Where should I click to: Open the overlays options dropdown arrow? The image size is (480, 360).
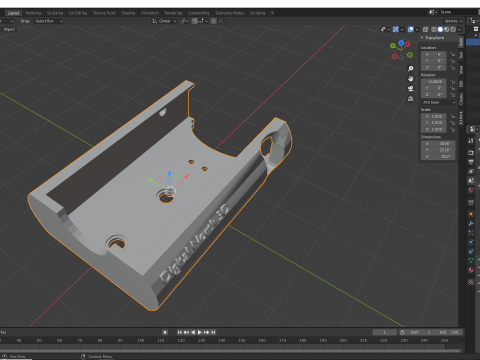(x=417, y=29)
